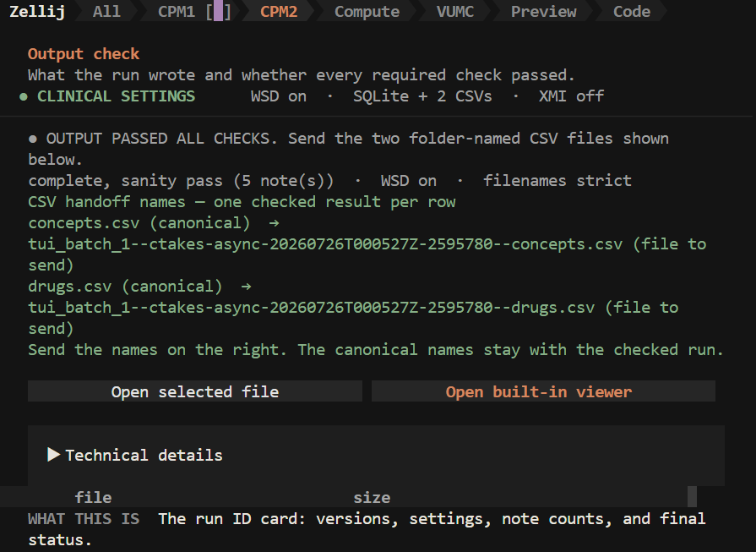Expand the Technical details triangle
Screen dimensions: 756x552
53,455
